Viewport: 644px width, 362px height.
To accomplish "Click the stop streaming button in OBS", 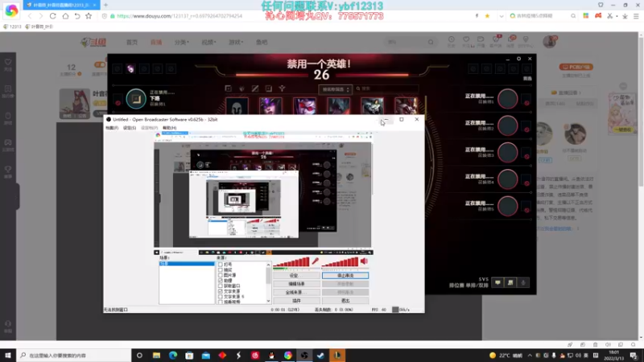I will (x=345, y=275).
